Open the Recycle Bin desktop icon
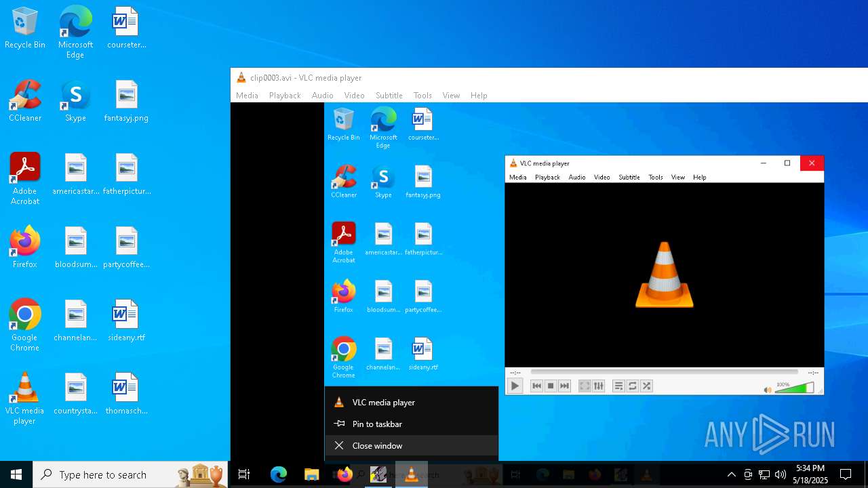Image resolution: width=868 pixels, height=488 pixels. (x=25, y=28)
